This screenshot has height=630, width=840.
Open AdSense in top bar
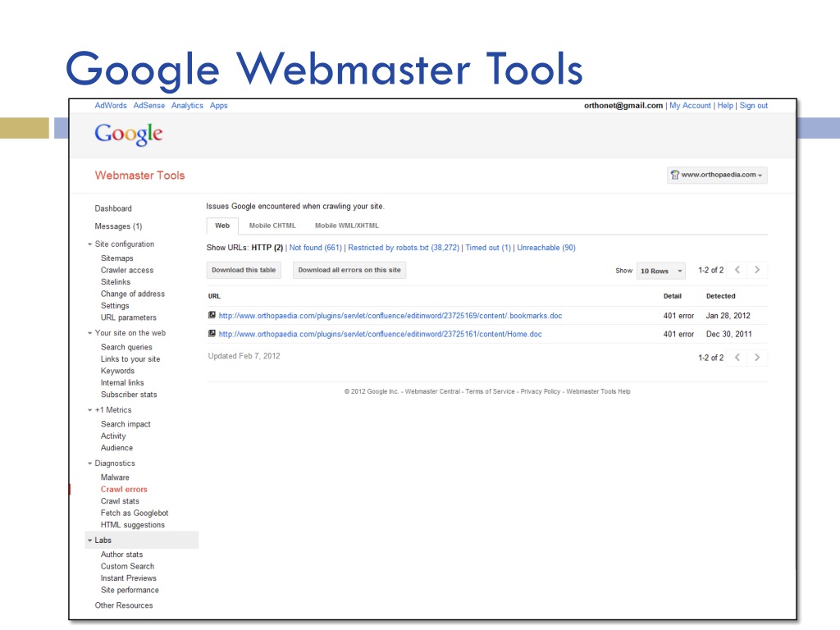[x=149, y=106]
